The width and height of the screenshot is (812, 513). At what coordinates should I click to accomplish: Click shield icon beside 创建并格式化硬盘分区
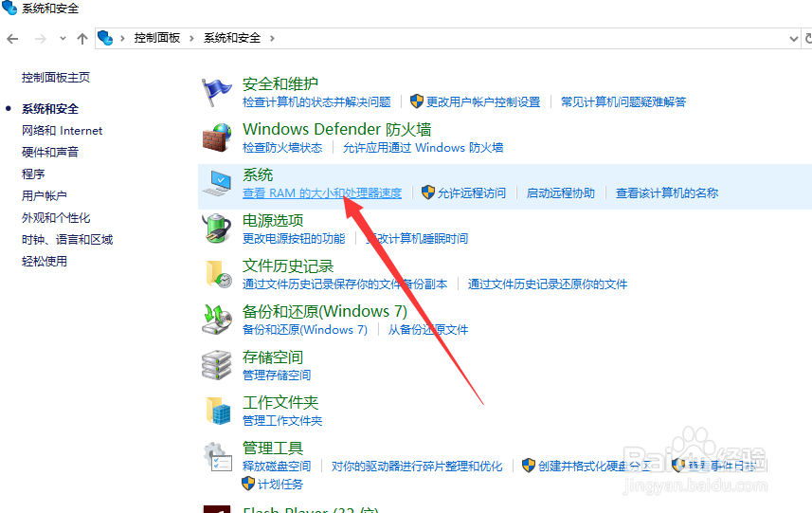pyautogui.click(x=528, y=466)
